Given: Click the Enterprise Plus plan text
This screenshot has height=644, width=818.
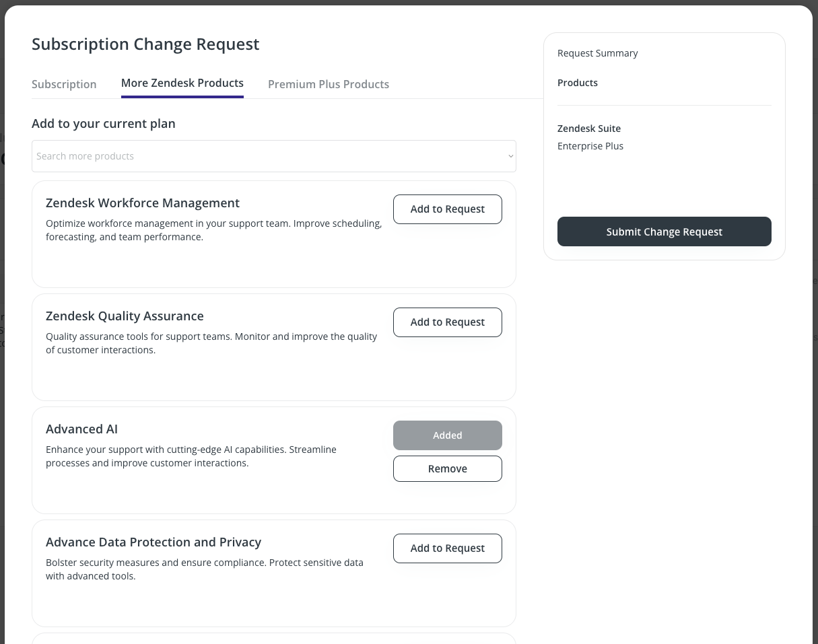Looking at the screenshot, I should click(x=590, y=146).
